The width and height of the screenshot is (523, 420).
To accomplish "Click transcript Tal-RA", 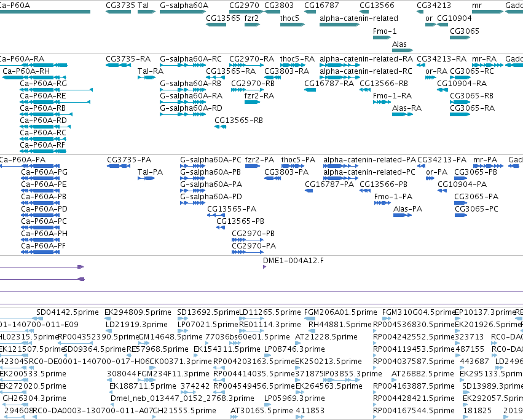I will point(151,71).
